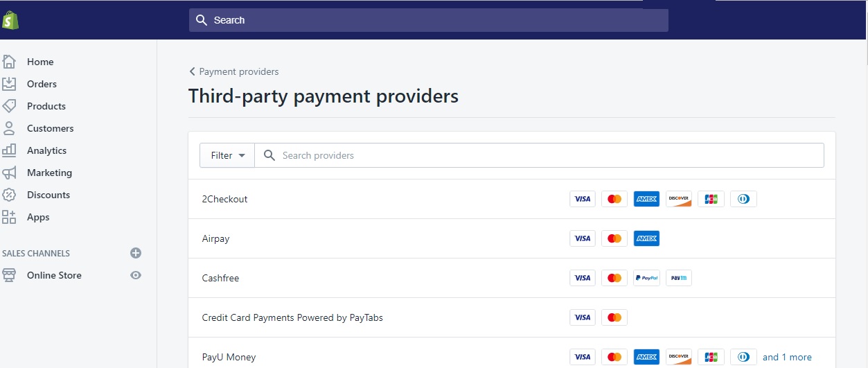This screenshot has width=868, height=368.
Task: Click the Discounts percent icon
Action: tap(9, 195)
